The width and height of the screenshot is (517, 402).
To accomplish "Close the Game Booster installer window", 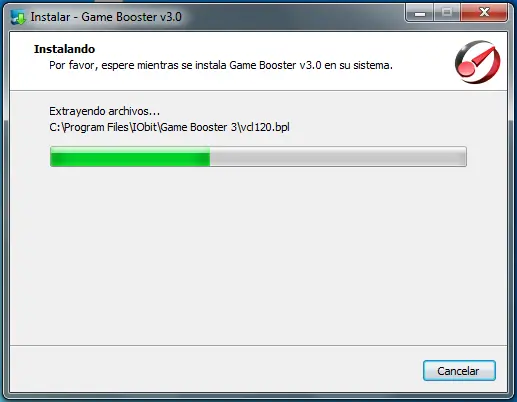I will 484,13.
